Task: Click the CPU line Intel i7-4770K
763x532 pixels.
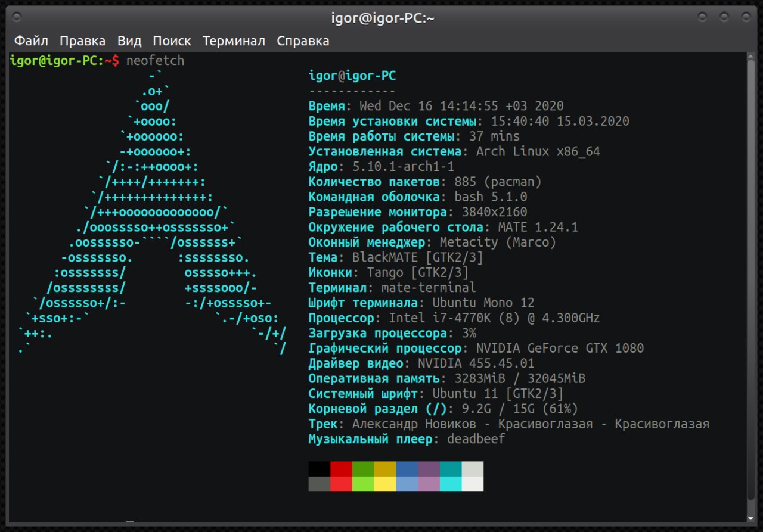Action: (x=494, y=318)
